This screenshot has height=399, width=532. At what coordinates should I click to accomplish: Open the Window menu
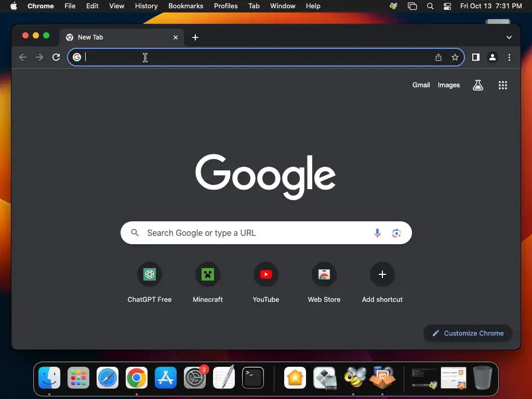(x=283, y=6)
